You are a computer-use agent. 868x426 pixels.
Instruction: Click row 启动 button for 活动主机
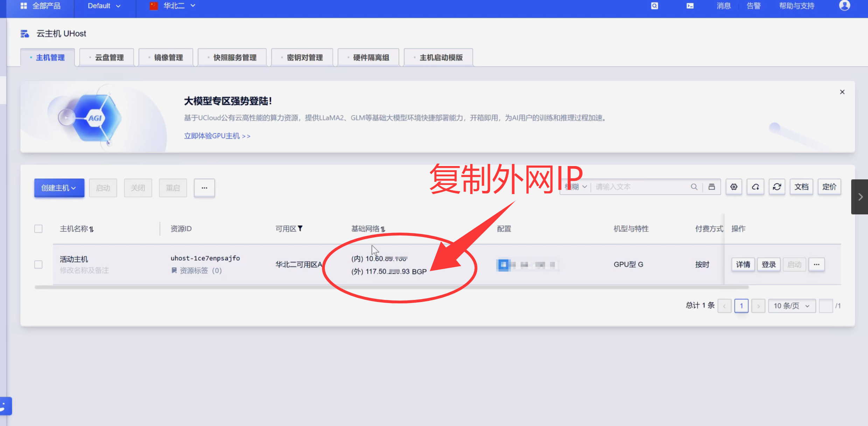click(794, 264)
